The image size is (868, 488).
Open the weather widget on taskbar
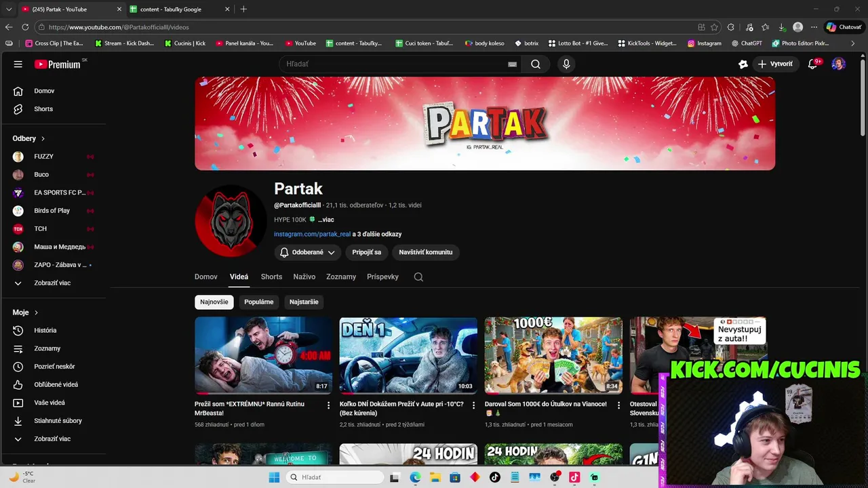(x=22, y=477)
